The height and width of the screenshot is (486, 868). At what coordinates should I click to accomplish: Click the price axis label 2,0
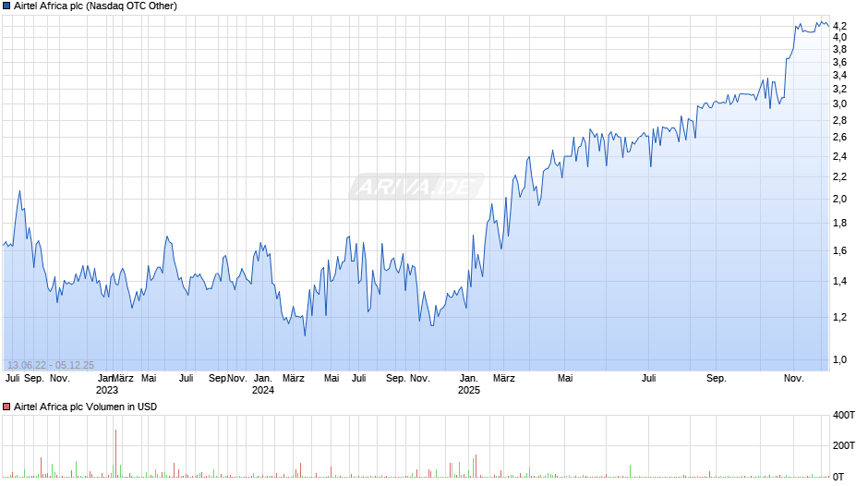click(x=839, y=199)
